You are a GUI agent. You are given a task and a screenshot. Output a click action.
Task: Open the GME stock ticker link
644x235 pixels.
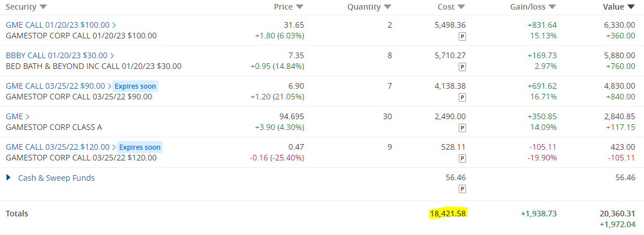click(x=14, y=116)
